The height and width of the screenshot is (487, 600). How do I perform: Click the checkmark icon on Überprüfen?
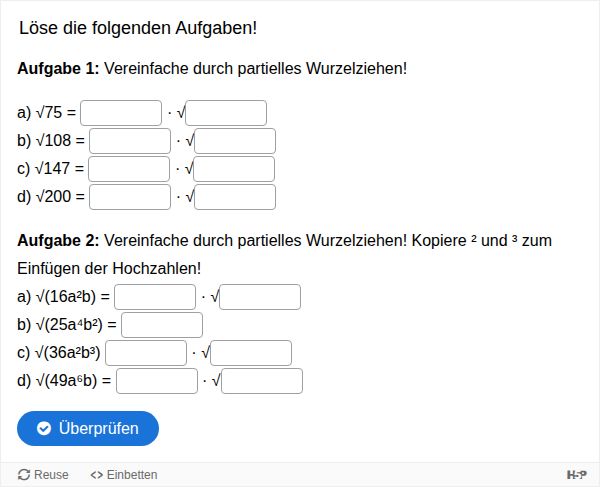click(44, 428)
